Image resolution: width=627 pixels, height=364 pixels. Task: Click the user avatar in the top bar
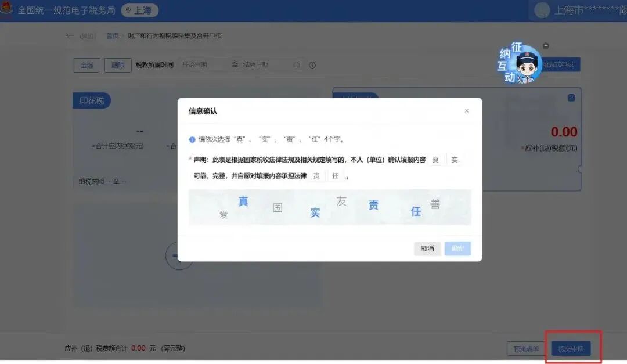tap(542, 10)
